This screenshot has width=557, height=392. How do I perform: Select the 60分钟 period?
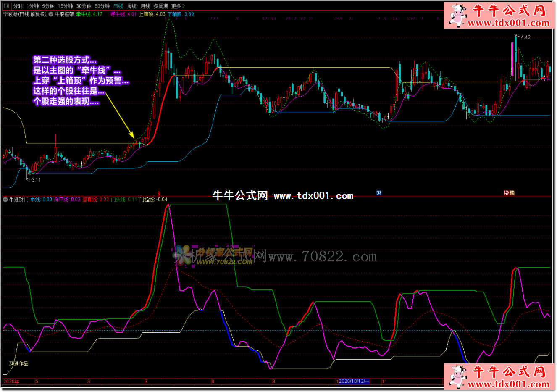[x=102, y=6]
